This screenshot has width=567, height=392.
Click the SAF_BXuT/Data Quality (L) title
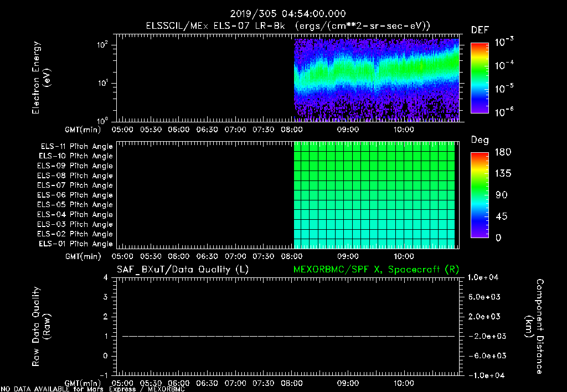pos(183,270)
